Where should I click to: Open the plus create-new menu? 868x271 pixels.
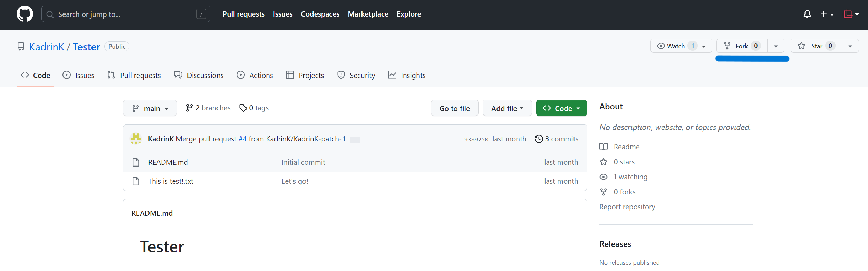coord(827,14)
